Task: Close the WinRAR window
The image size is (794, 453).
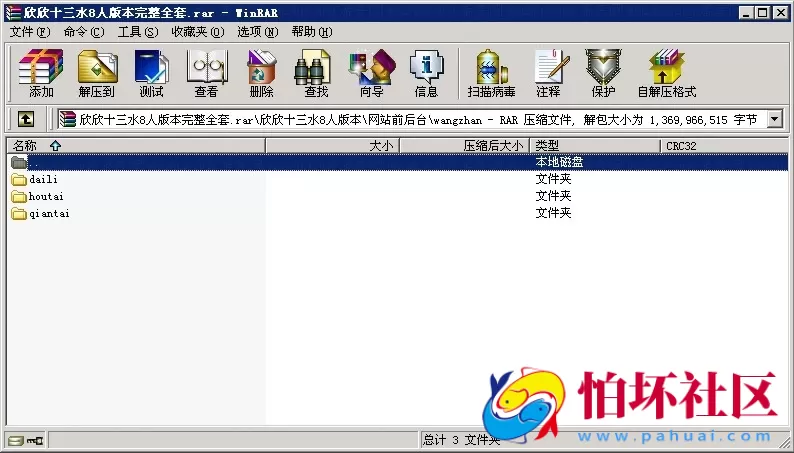Action: (x=781, y=13)
